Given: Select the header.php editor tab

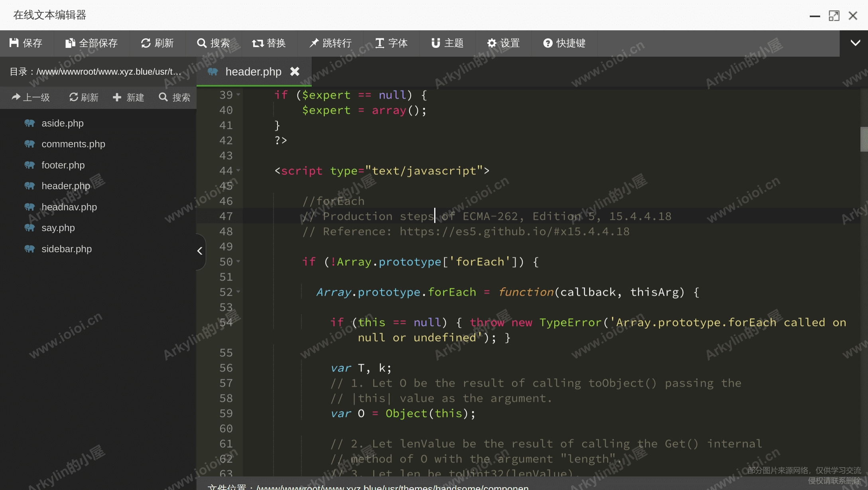Looking at the screenshot, I should pyautogui.click(x=253, y=72).
